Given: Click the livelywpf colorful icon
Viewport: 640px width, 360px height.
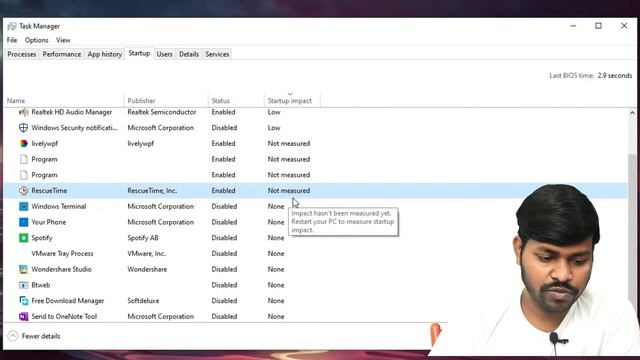Looking at the screenshot, I should click(23, 144).
